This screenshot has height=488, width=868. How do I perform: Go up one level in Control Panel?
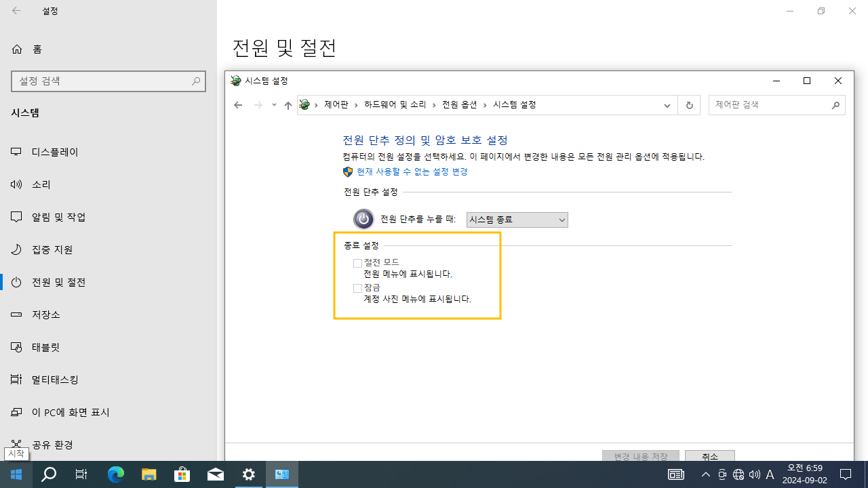pos(288,105)
